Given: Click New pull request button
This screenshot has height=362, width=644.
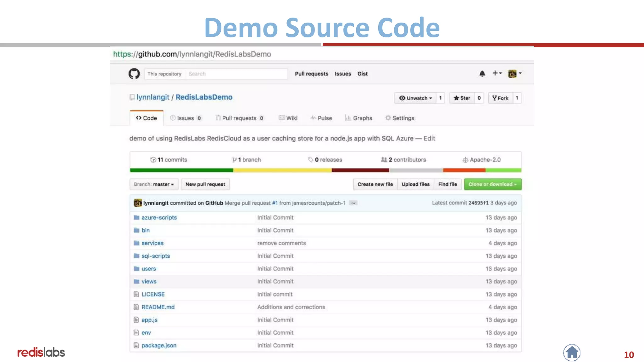Looking at the screenshot, I should click(205, 184).
